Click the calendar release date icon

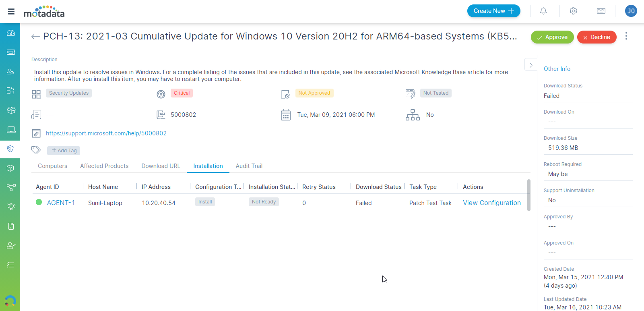[286, 115]
